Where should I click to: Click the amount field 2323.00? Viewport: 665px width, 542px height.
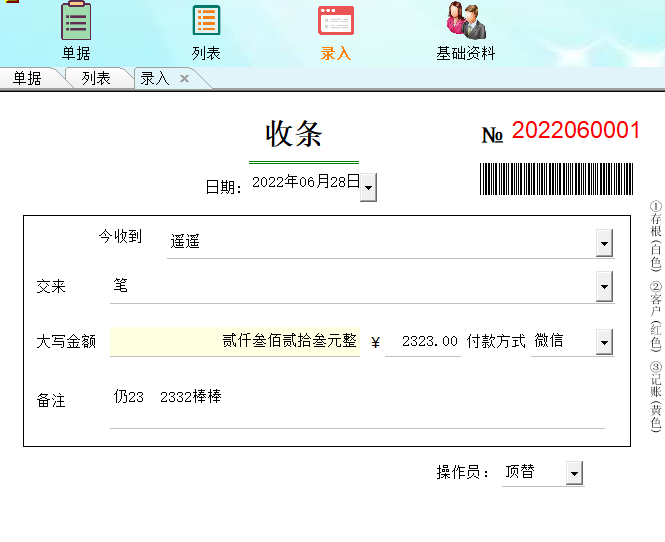[422, 341]
